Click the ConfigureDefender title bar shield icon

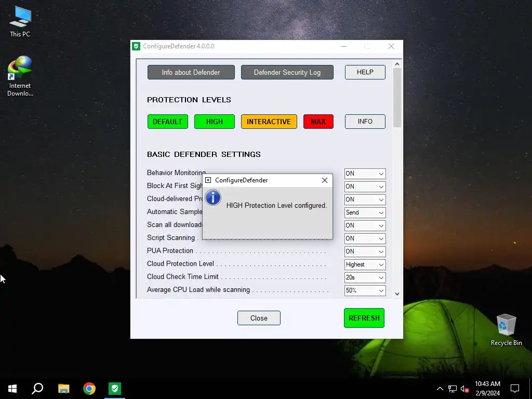(x=137, y=46)
